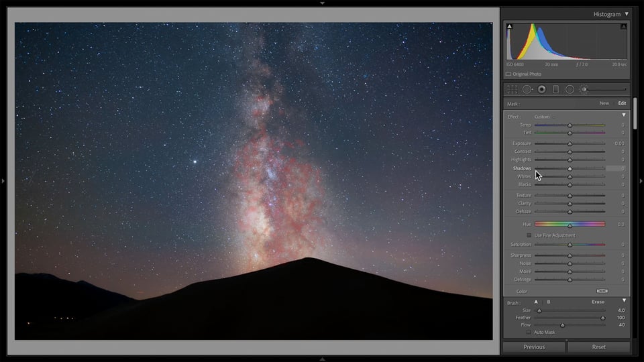Click the Whites slider handle
Viewport: 644px width, 362px height.
[x=570, y=177]
